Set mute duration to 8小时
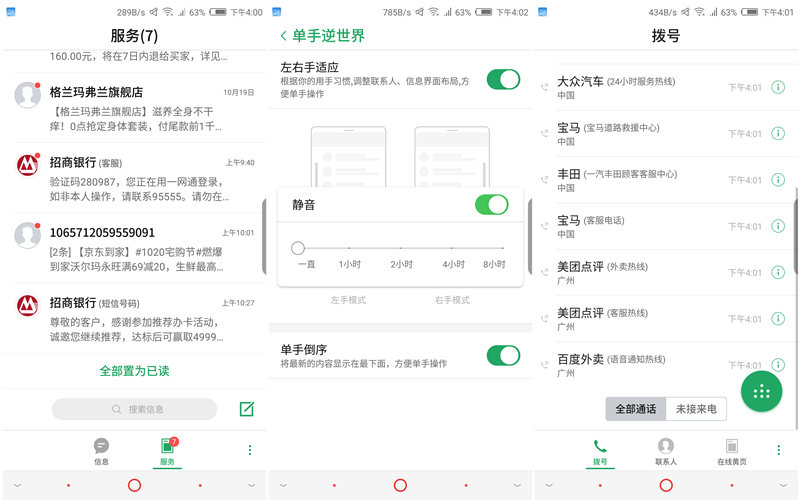The image size is (800, 502). point(494,264)
